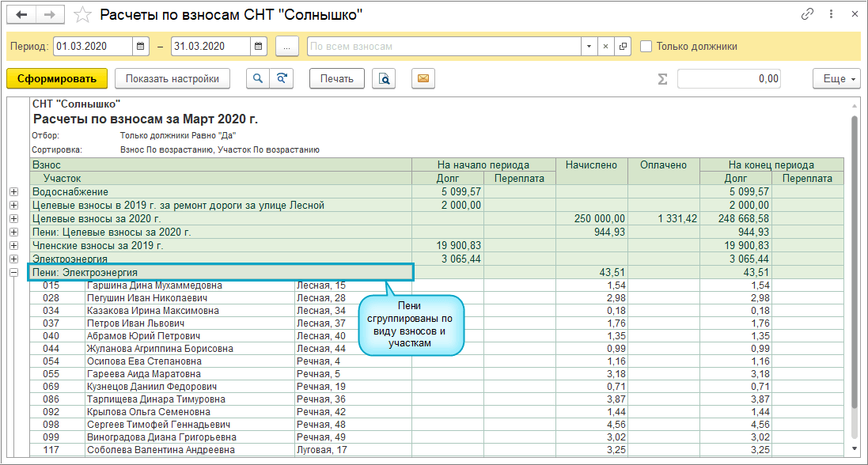Click the forward navigation arrow

click(49, 15)
